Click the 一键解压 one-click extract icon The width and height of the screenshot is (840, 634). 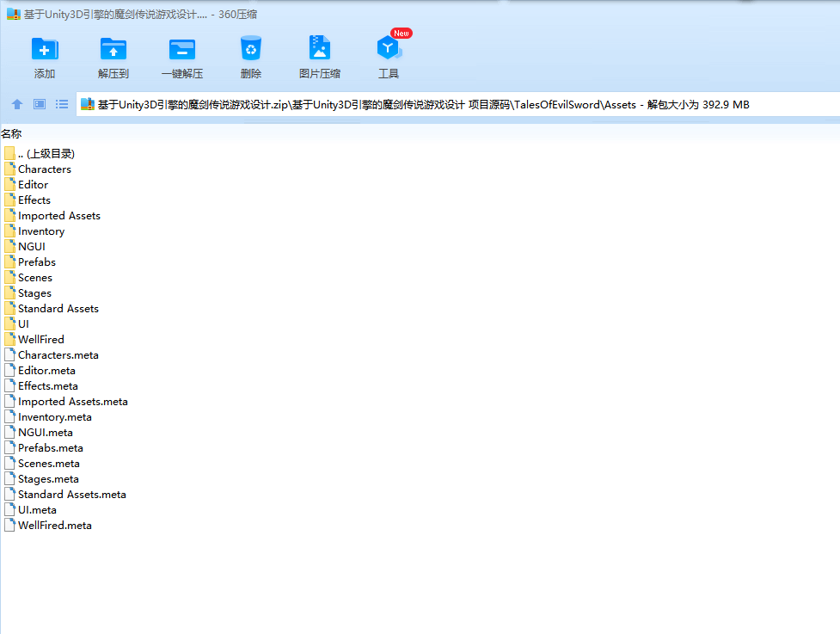click(182, 49)
